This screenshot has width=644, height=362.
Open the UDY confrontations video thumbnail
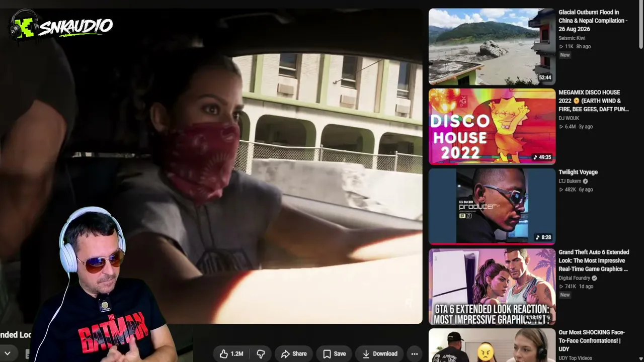pyautogui.click(x=492, y=345)
